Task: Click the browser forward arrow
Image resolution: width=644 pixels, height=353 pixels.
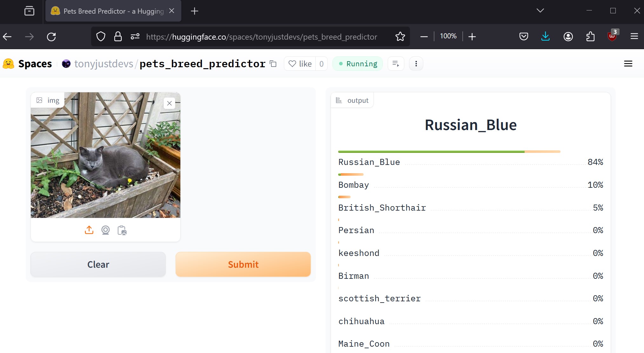Action: [x=29, y=37]
